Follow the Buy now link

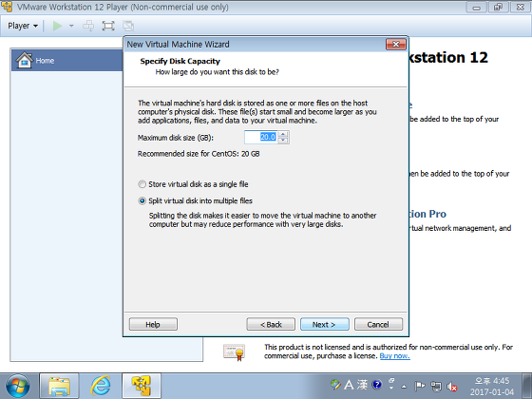point(394,356)
